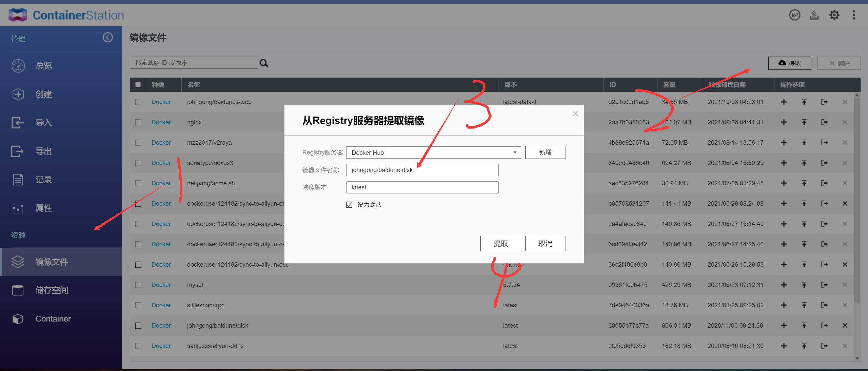
Task: Click the 提取 button inside the dialog
Action: [x=501, y=243]
